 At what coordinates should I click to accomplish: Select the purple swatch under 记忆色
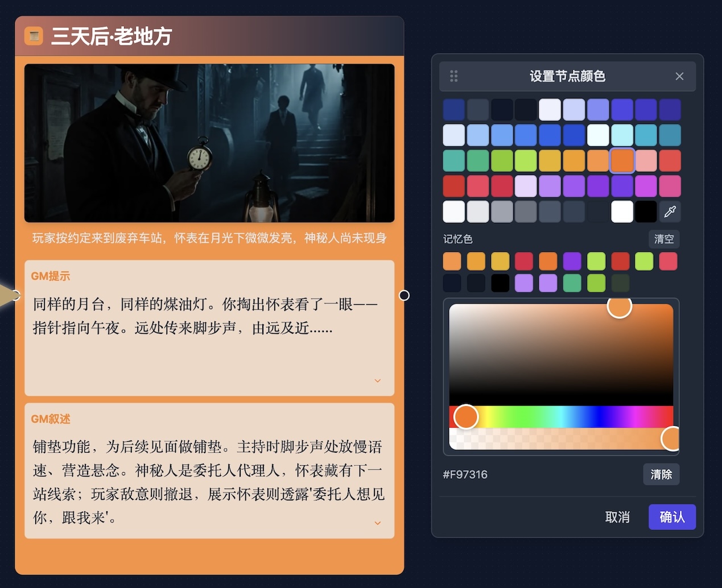point(572,261)
